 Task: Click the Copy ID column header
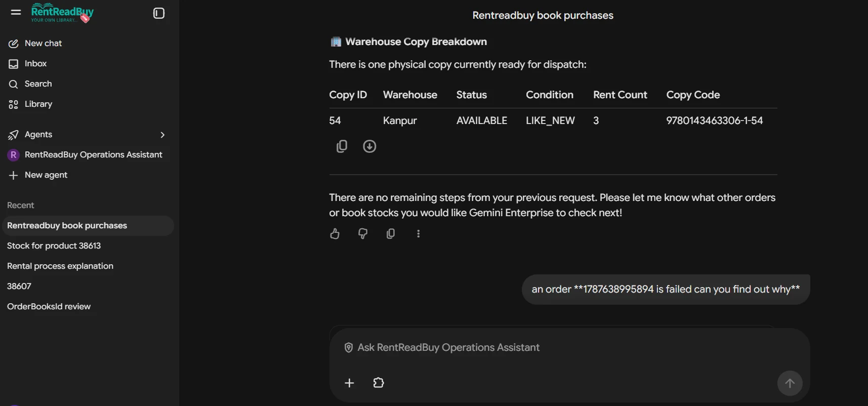pos(348,95)
